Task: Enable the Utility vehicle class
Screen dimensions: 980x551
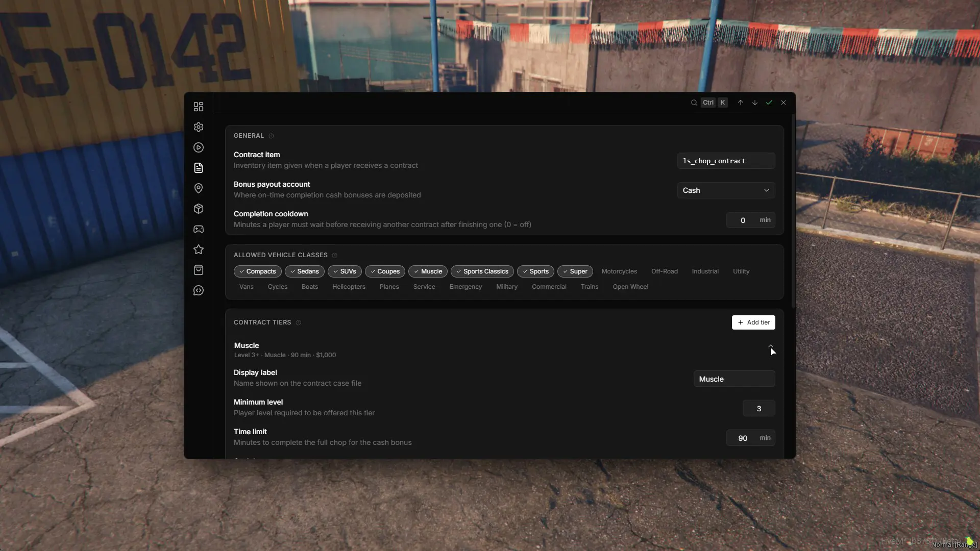Action: point(741,271)
